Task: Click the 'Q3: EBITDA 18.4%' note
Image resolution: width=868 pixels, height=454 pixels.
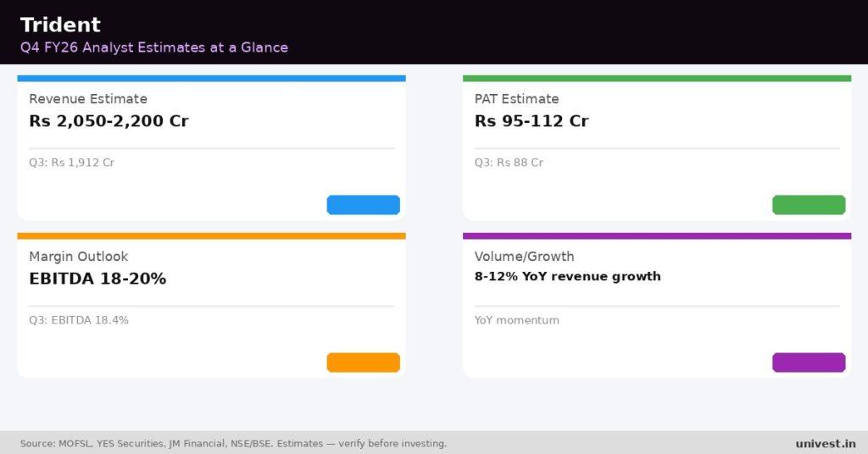Action: point(79,320)
